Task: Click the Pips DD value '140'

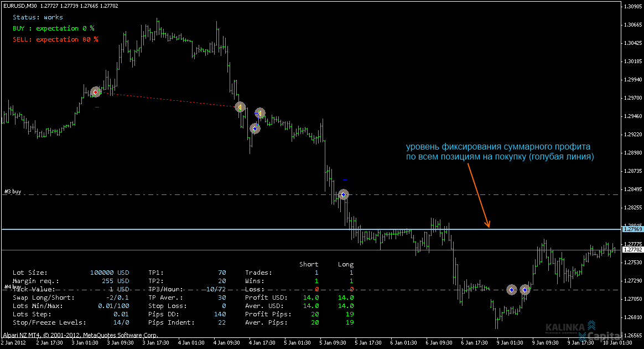Action: (220, 314)
